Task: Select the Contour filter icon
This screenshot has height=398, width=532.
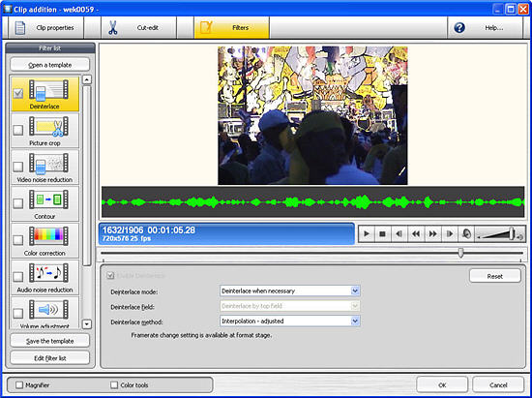Action: 48,199
